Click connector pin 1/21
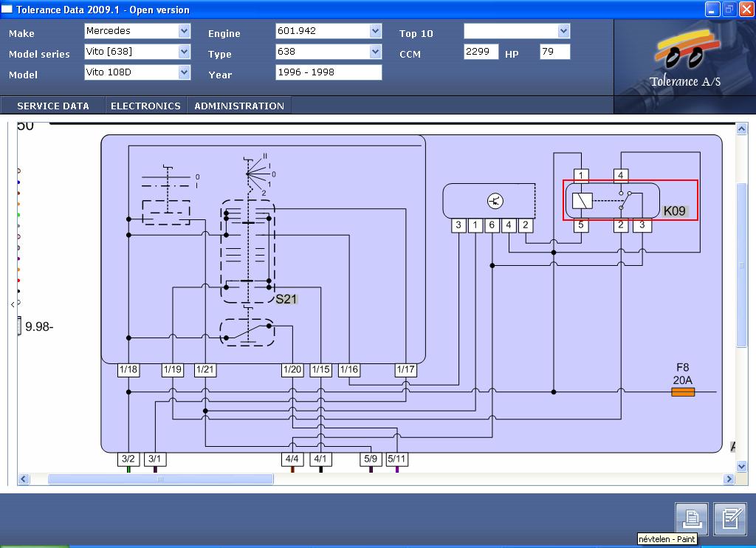This screenshot has width=756, height=548. point(205,370)
